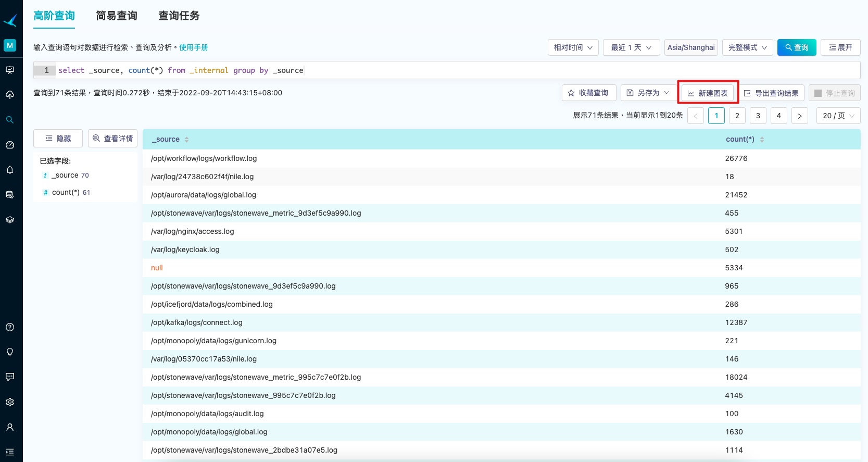Select the search magnifier sidebar icon
This screenshot has width=868, height=462.
coord(10,120)
